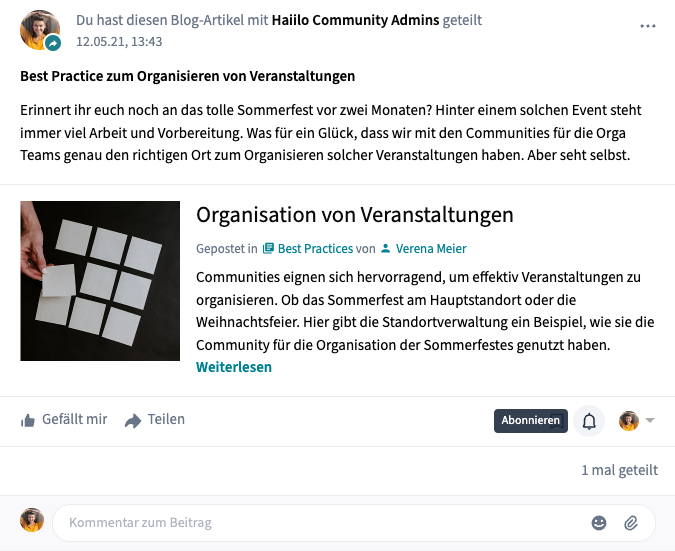
Task: Click the thumbs-up Gefällt mir icon
Action: pos(28,421)
